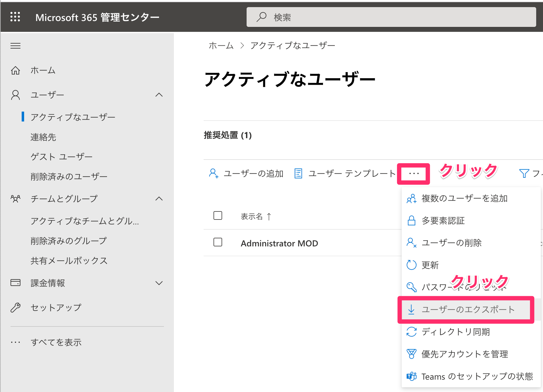The image size is (543, 392).
Task: Click the すべてを表示 ellipsis icon
Action: coord(15,342)
